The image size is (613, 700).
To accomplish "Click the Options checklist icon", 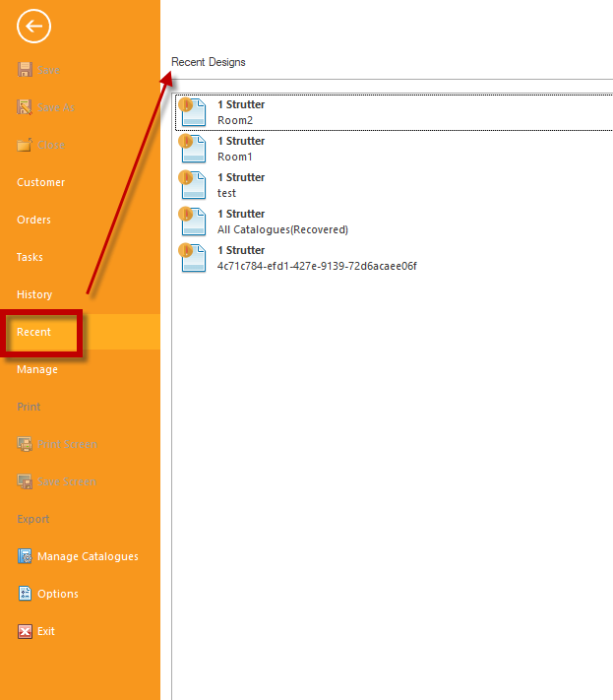I will click(25, 594).
